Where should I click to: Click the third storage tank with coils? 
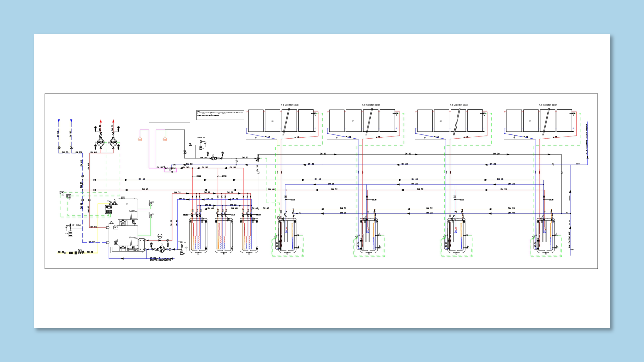pyautogui.click(x=249, y=235)
